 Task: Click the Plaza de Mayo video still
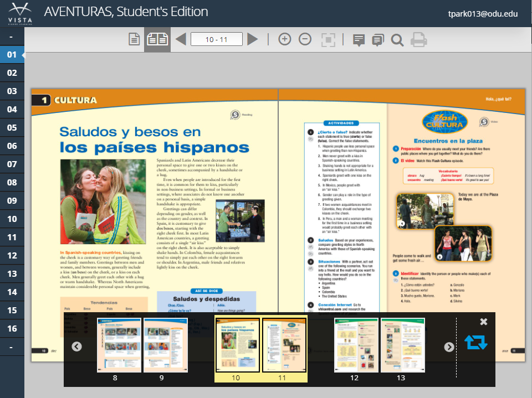click(x=425, y=211)
